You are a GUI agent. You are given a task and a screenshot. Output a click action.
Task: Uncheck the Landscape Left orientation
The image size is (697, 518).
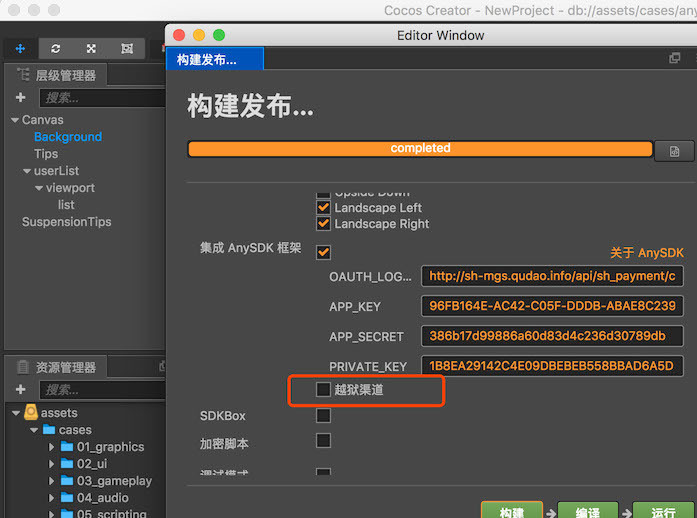[x=323, y=208]
